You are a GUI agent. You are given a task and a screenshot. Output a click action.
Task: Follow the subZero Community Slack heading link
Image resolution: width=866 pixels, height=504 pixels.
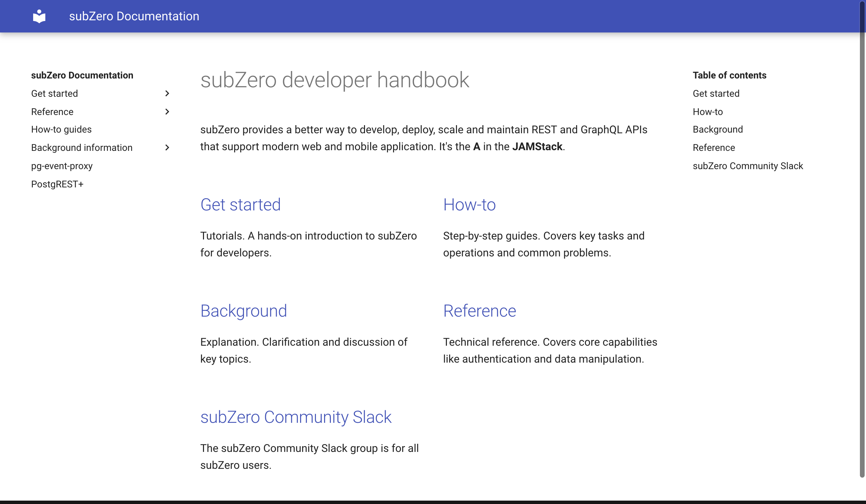296,417
